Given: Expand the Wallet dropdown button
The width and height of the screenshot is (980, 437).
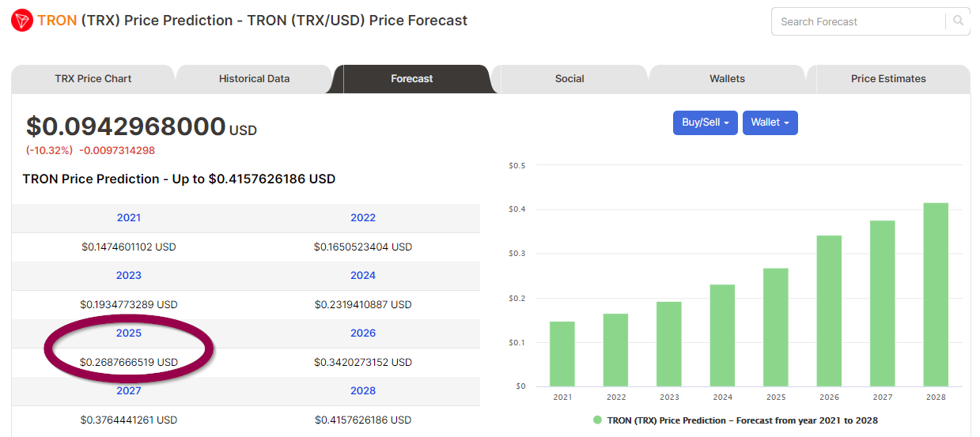Looking at the screenshot, I should 770,122.
